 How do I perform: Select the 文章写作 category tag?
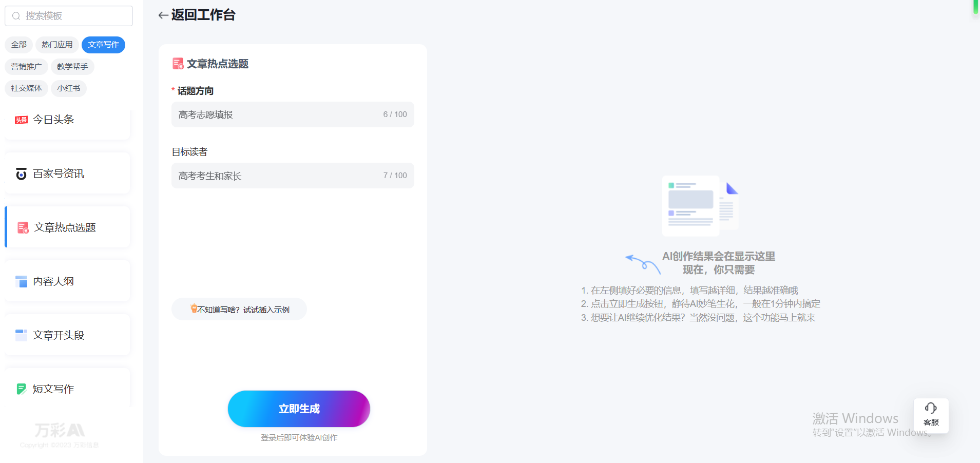(103, 45)
